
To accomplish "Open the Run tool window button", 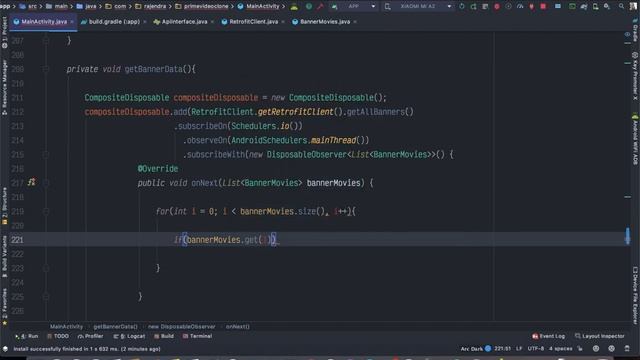I will pyautogui.click(x=26, y=336).
